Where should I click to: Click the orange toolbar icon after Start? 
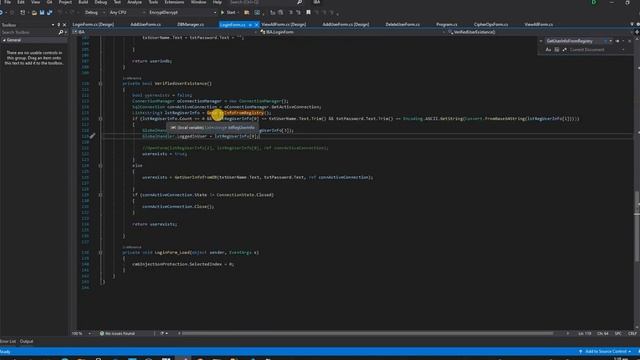[x=247, y=13]
